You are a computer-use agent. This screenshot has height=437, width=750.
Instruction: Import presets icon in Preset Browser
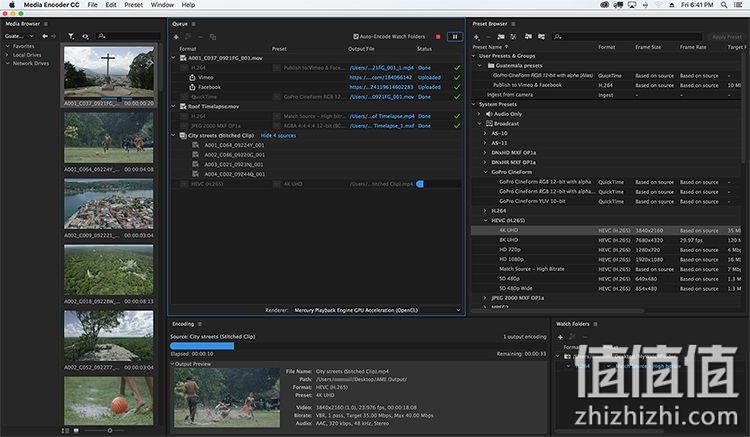[528, 37]
